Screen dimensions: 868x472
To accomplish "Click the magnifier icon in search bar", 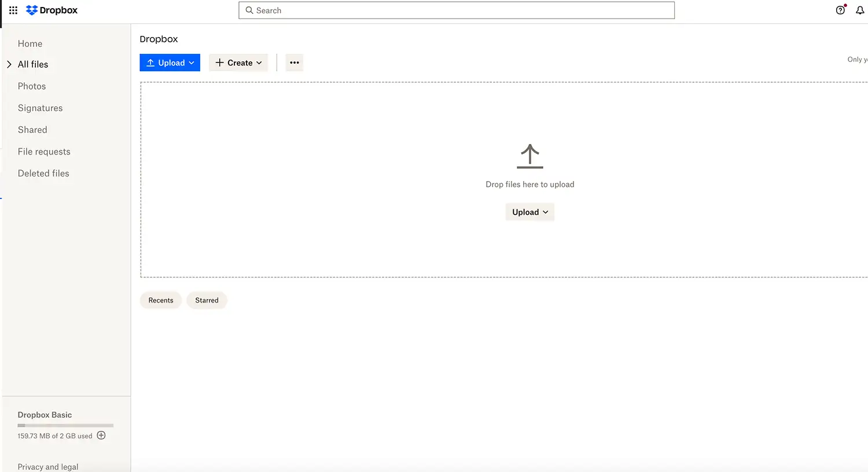I will (x=249, y=10).
